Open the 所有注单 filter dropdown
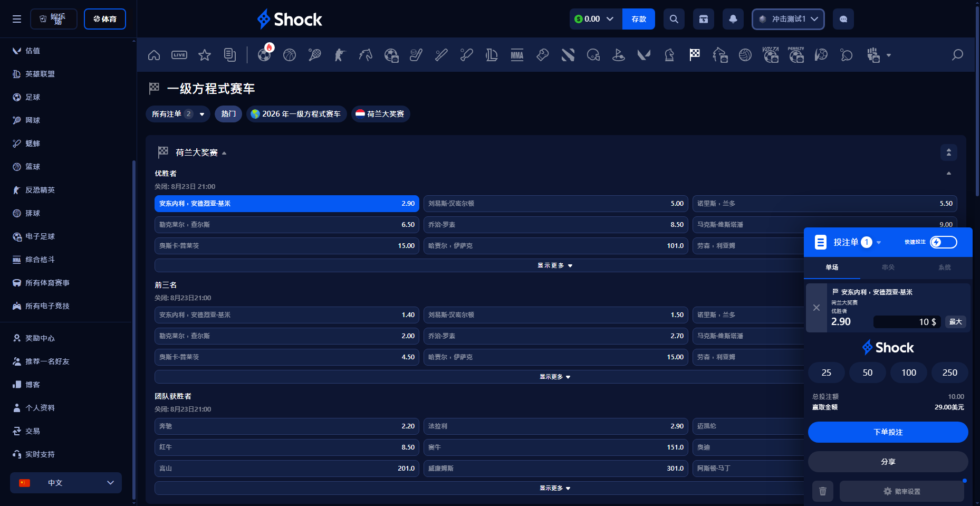Image resolution: width=980 pixels, height=506 pixels. pos(178,114)
